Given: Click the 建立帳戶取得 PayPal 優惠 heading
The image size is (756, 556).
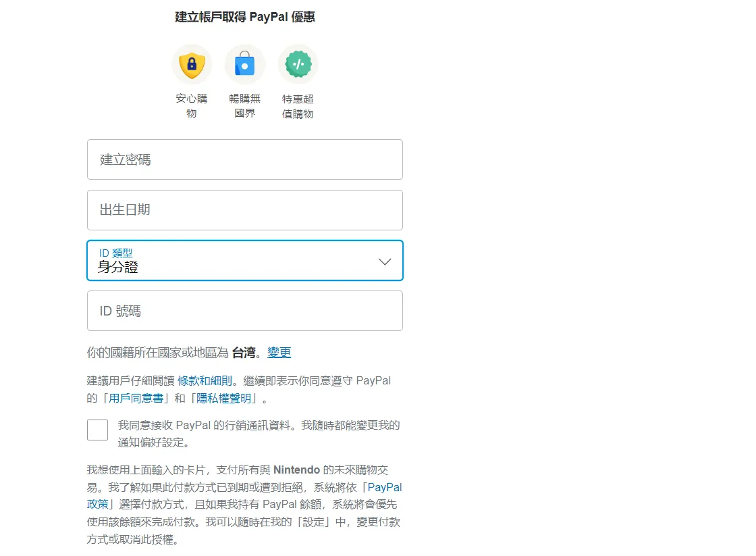Looking at the screenshot, I should 245,17.
